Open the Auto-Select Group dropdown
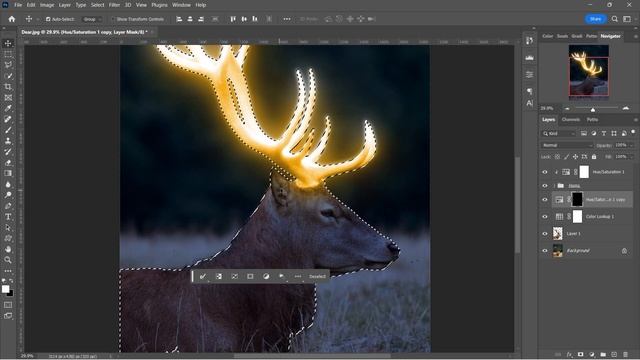Screen dimensions: 640x360 [x=92, y=19]
